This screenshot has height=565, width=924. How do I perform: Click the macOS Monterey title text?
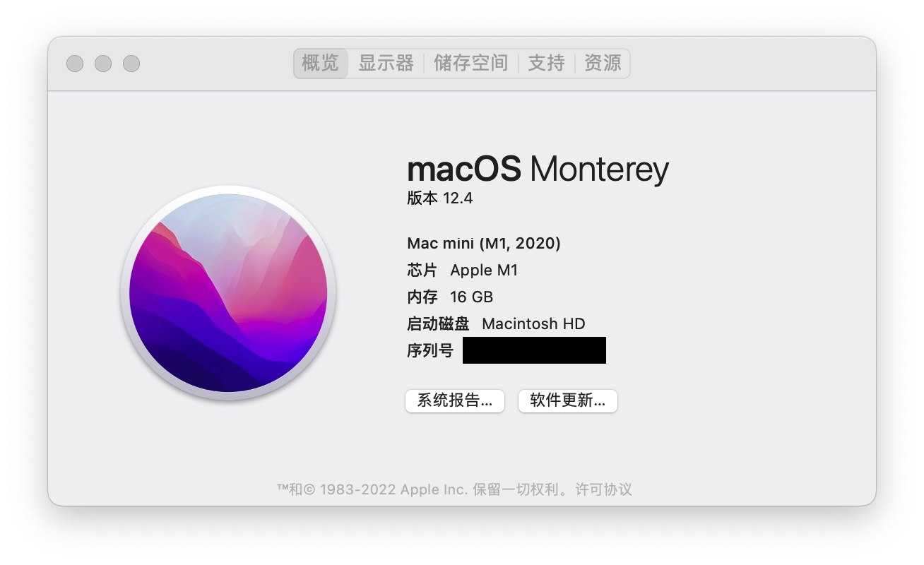(x=538, y=169)
